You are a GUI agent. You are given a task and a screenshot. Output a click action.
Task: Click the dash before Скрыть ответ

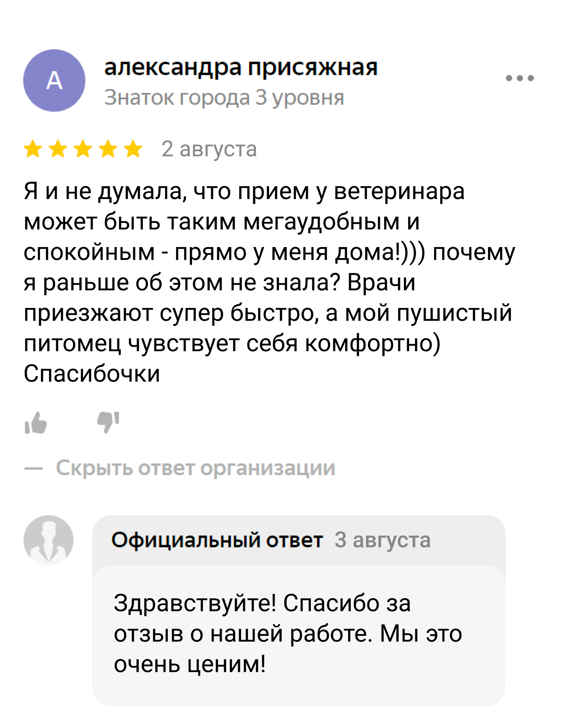(34, 469)
